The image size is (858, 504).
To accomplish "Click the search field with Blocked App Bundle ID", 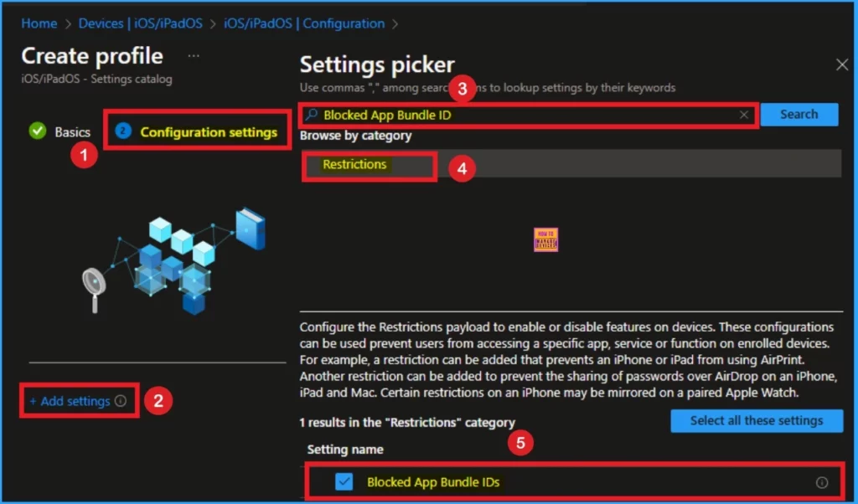I will (x=529, y=115).
